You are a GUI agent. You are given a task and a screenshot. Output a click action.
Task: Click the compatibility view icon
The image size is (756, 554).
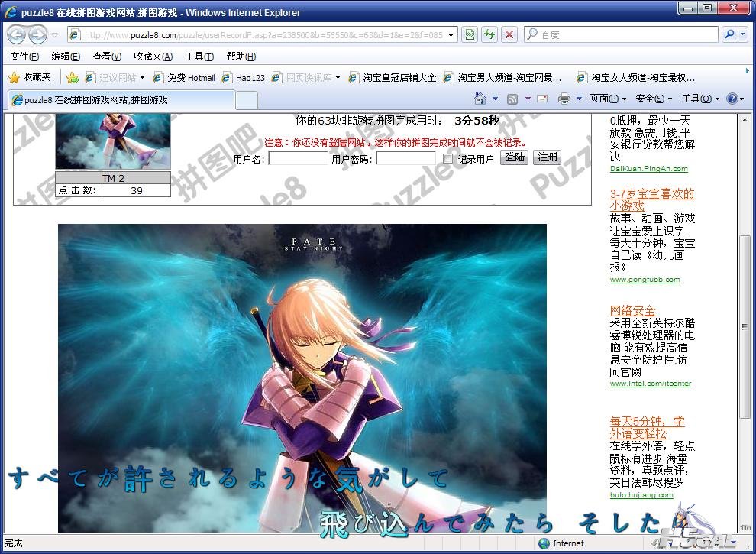[x=470, y=34]
